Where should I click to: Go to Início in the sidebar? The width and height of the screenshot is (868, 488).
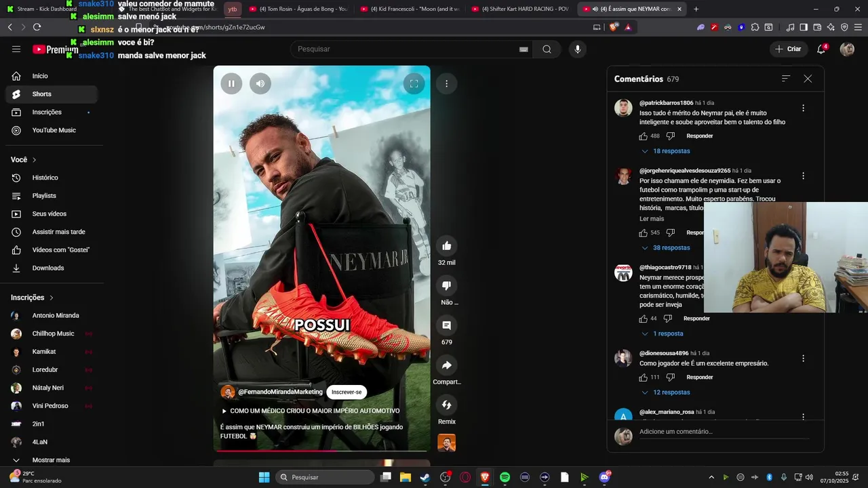pos(51,76)
